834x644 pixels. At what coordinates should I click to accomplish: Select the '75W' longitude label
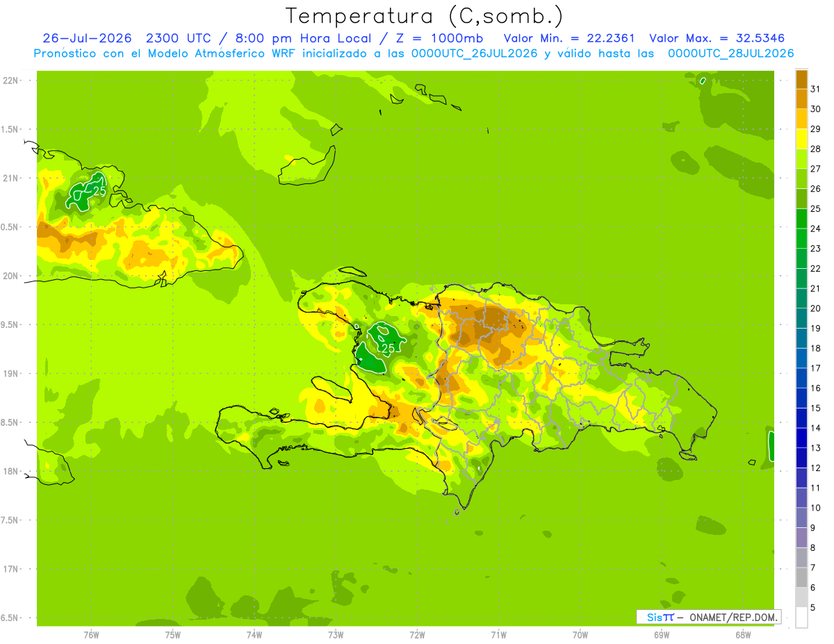[x=173, y=634]
